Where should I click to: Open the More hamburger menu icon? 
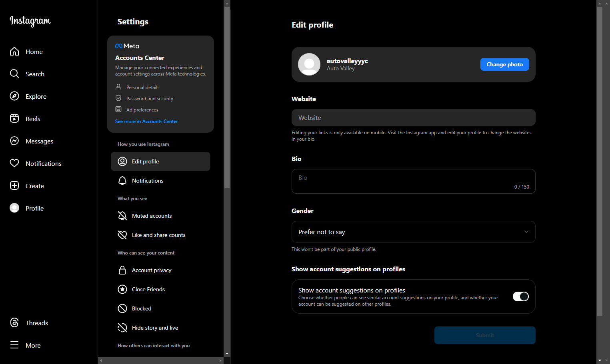(x=14, y=345)
